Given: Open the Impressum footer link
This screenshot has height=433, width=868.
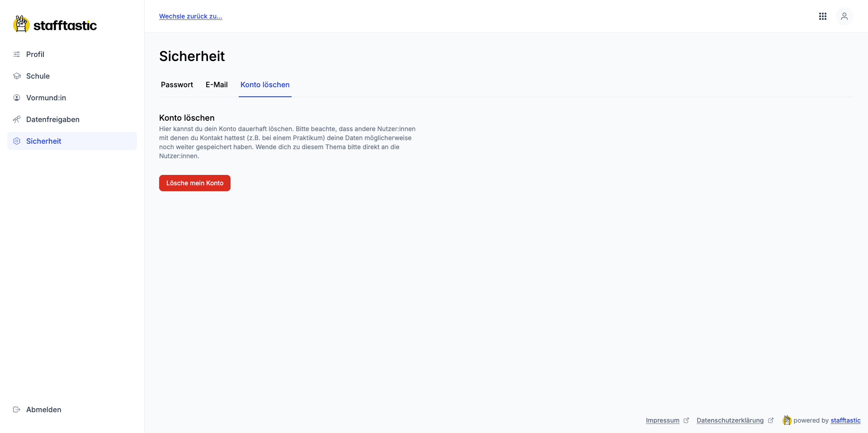Looking at the screenshot, I should (x=662, y=420).
